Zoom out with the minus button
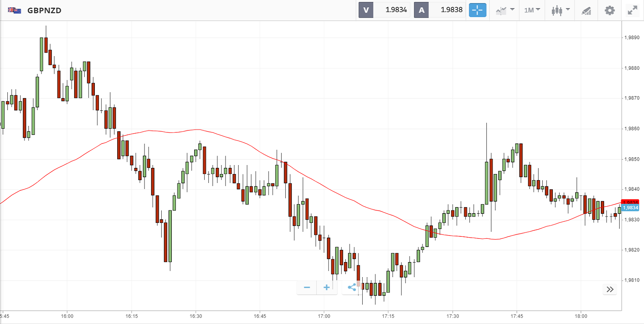The height and width of the screenshot is (324, 644). (307, 287)
